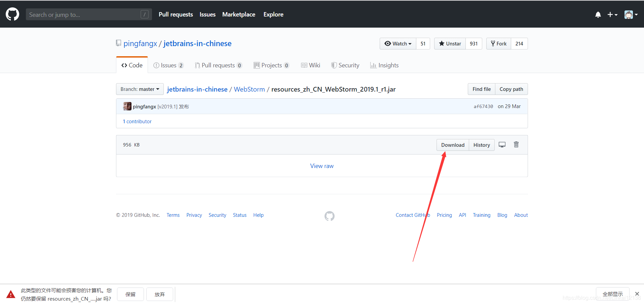Open file History button
Image resolution: width=644 pixels, height=304 pixels.
click(x=482, y=145)
